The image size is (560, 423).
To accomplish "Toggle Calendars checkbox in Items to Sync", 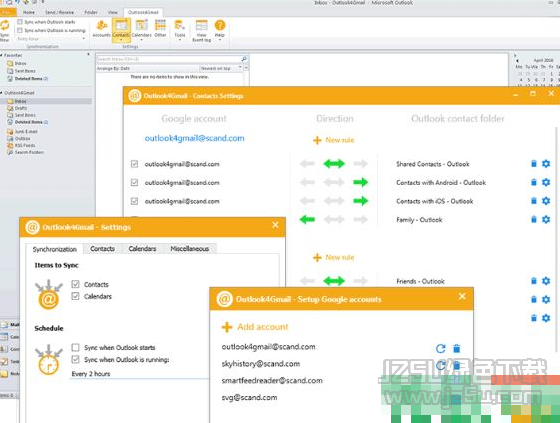I will (75, 296).
